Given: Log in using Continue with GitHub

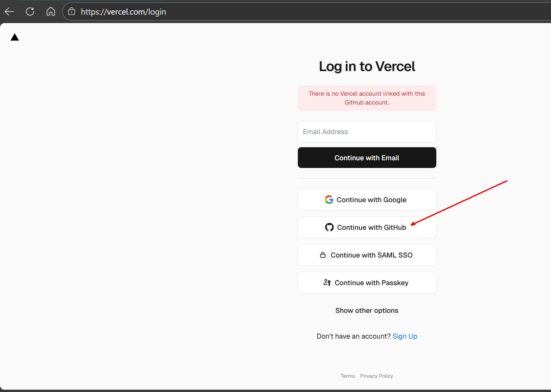Looking at the screenshot, I should pos(367,227).
